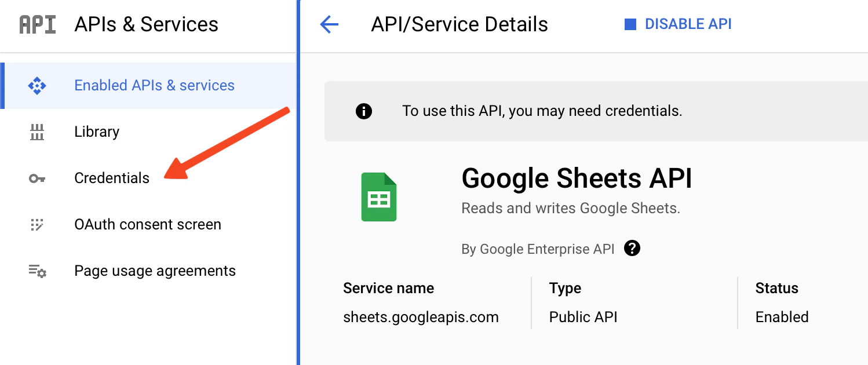This screenshot has height=365, width=868.
Task: Click the APIs & Services heading
Action: click(x=147, y=24)
